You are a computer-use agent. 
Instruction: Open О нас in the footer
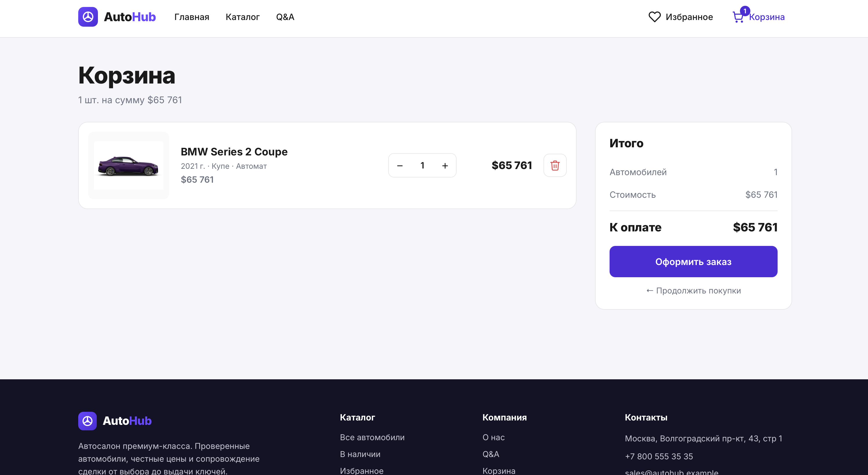(493, 437)
